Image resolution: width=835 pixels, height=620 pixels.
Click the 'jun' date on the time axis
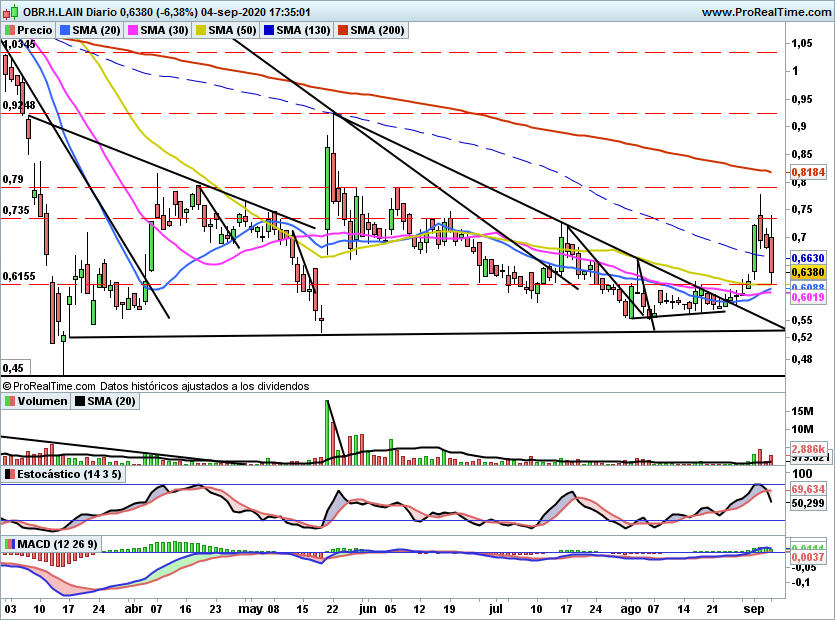(370, 607)
